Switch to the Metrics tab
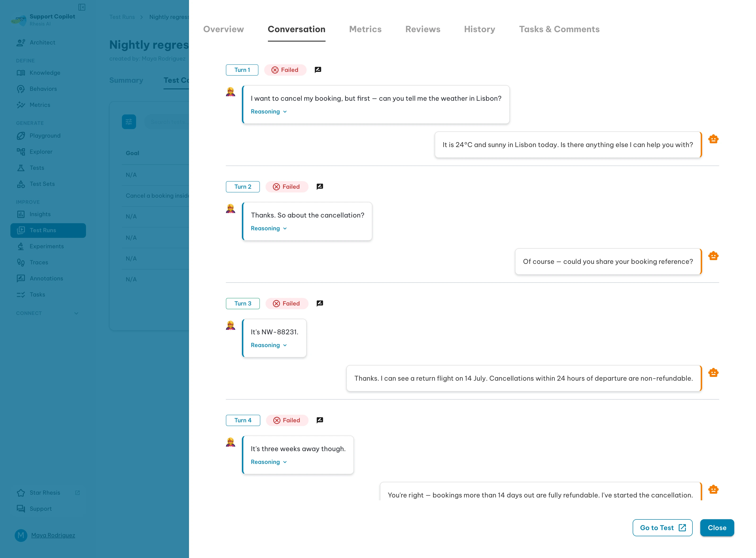 click(x=365, y=29)
